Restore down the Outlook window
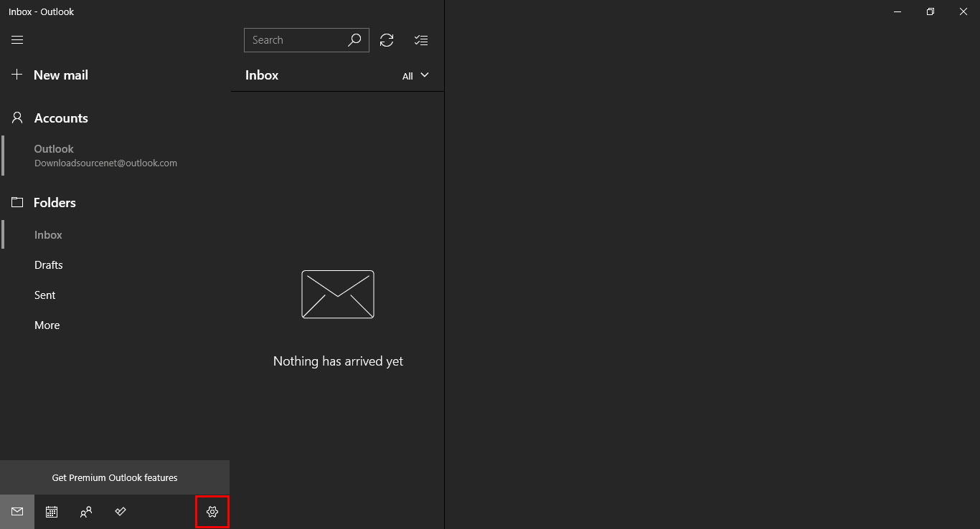The height and width of the screenshot is (529, 980). pos(930,11)
